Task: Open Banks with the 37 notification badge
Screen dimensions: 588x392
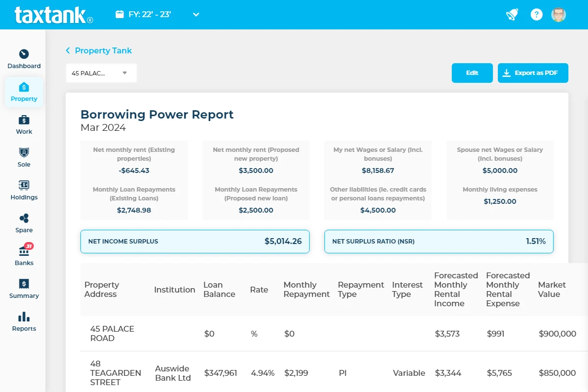Action: point(24,255)
